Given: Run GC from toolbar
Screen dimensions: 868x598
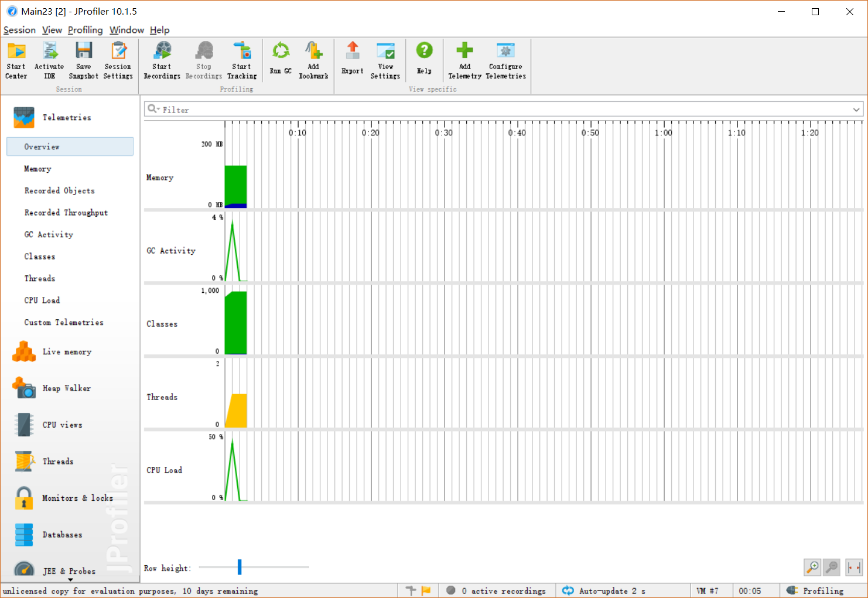Looking at the screenshot, I should [x=281, y=58].
